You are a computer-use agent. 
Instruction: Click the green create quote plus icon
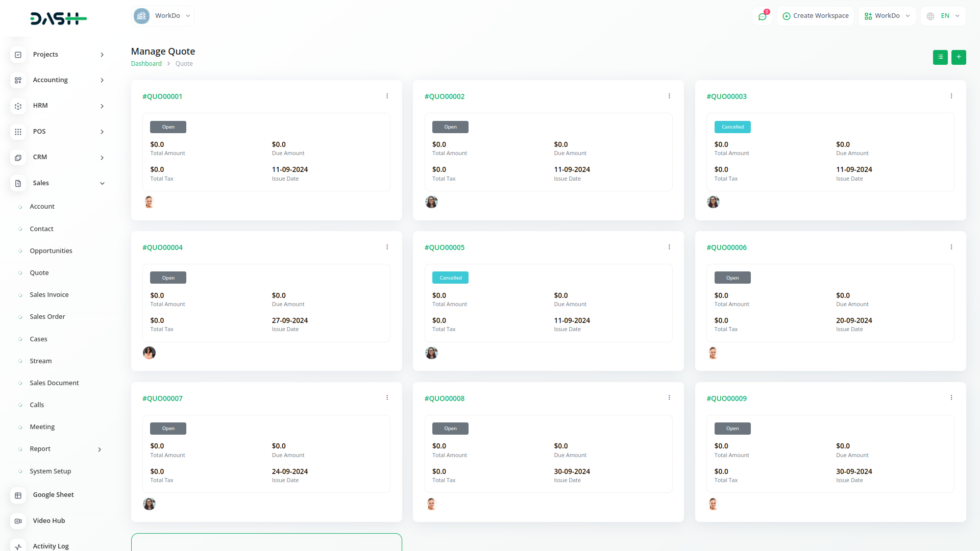(959, 57)
